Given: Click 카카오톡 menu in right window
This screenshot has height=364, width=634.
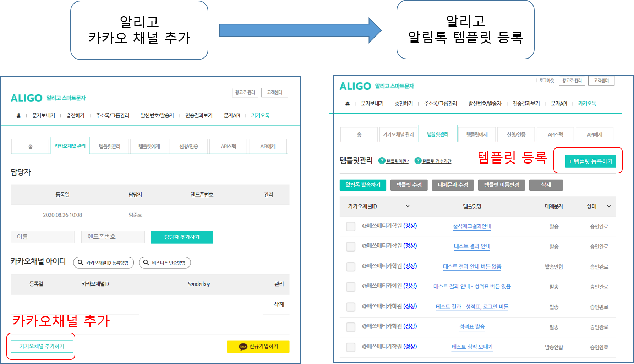Looking at the screenshot, I should [x=587, y=104].
